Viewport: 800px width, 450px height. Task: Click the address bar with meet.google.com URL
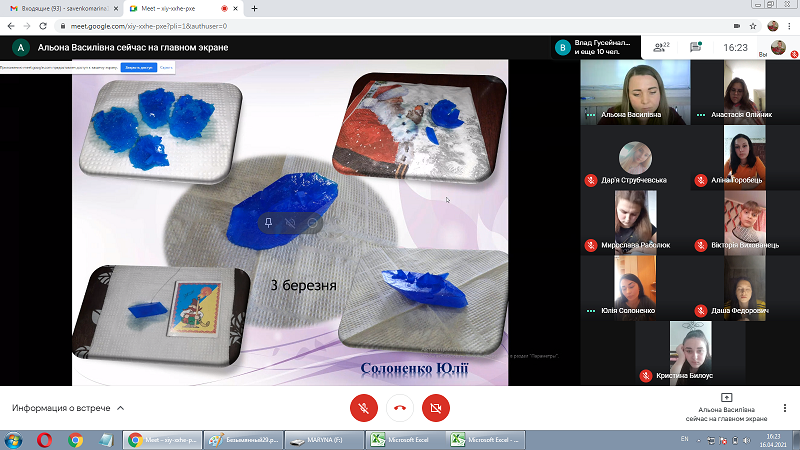[393, 26]
